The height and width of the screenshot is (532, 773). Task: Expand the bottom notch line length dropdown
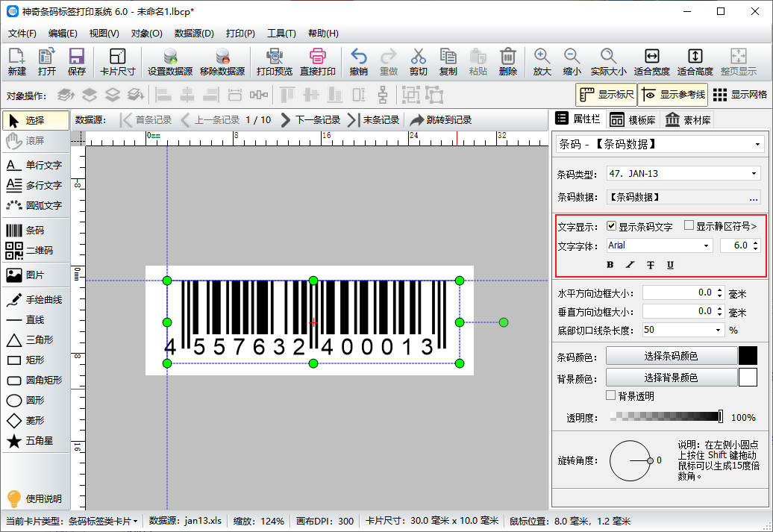719,330
